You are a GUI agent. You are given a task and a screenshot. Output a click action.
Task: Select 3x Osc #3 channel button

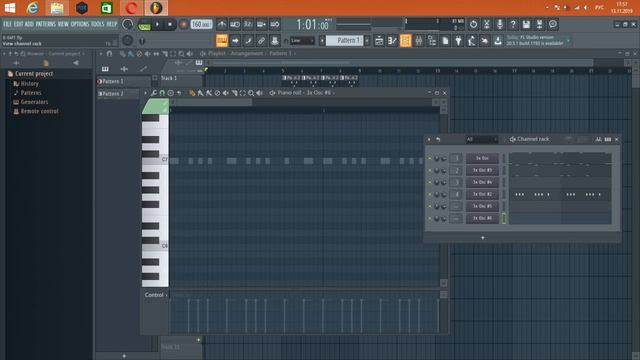(482, 170)
